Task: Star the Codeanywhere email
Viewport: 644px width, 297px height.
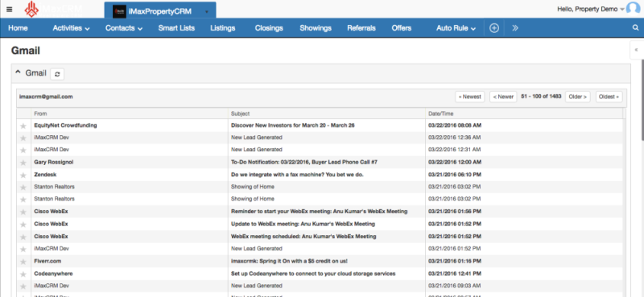Action: tap(23, 274)
